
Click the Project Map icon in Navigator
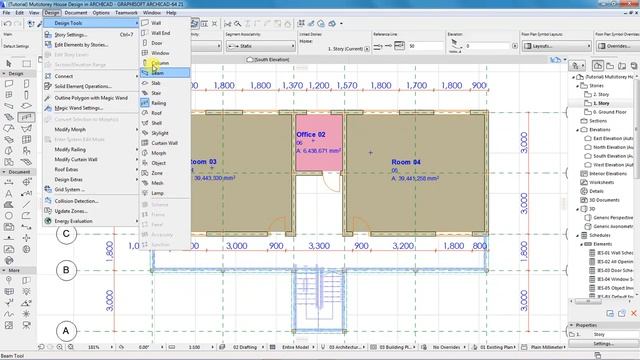point(598,65)
